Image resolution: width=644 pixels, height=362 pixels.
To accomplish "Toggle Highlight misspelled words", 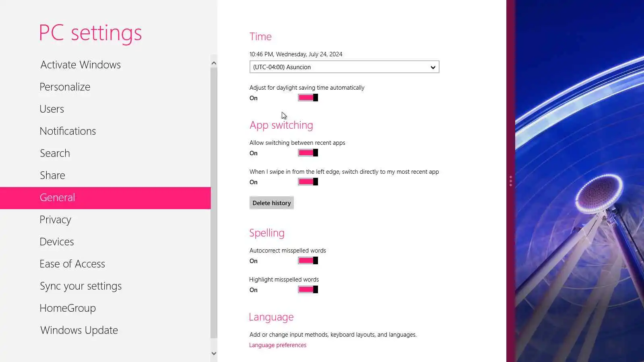I will pyautogui.click(x=308, y=290).
